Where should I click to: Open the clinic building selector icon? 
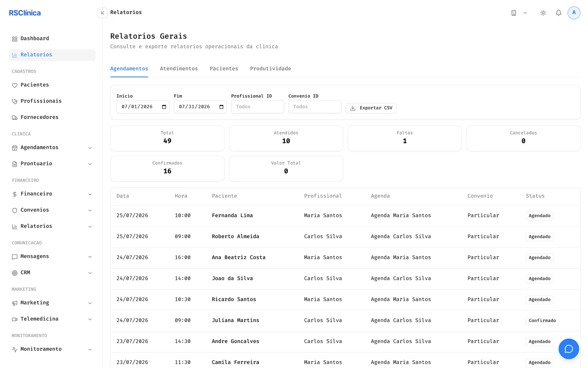click(514, 13)
